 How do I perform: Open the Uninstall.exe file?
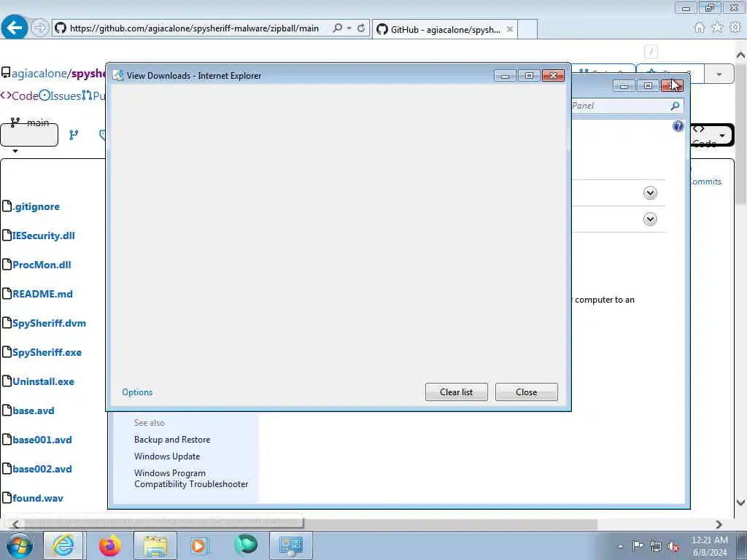point(43,381)
